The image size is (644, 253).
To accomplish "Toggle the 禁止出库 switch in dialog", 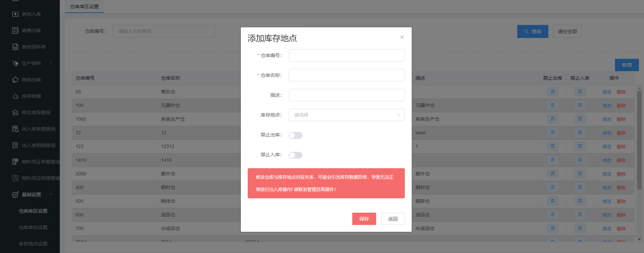I will (x=295, y=135).
